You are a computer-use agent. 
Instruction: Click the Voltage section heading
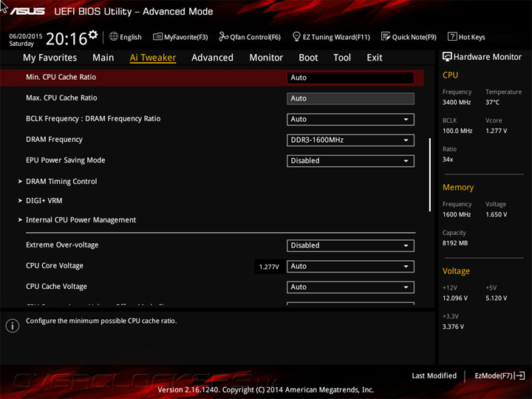pyautogui.click(x=456, y=271)
